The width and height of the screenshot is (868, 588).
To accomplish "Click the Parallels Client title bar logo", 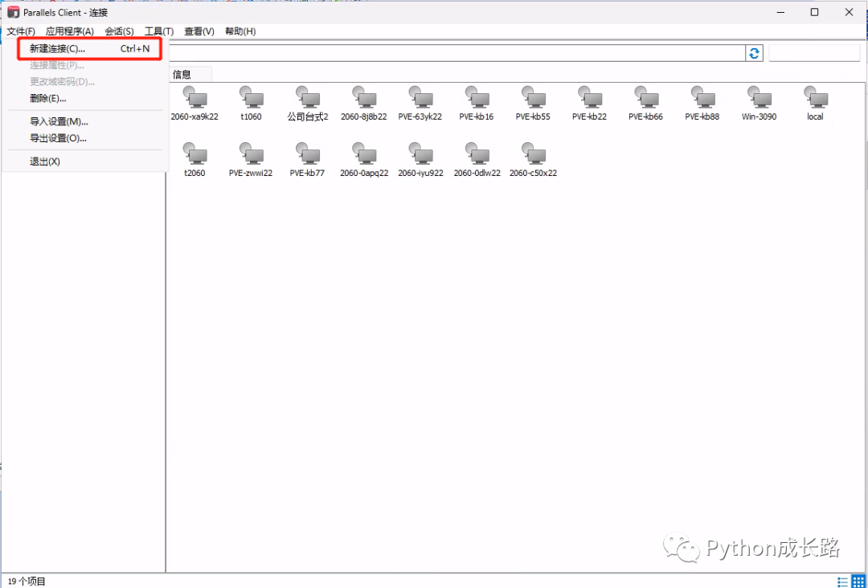I will 14,13.
